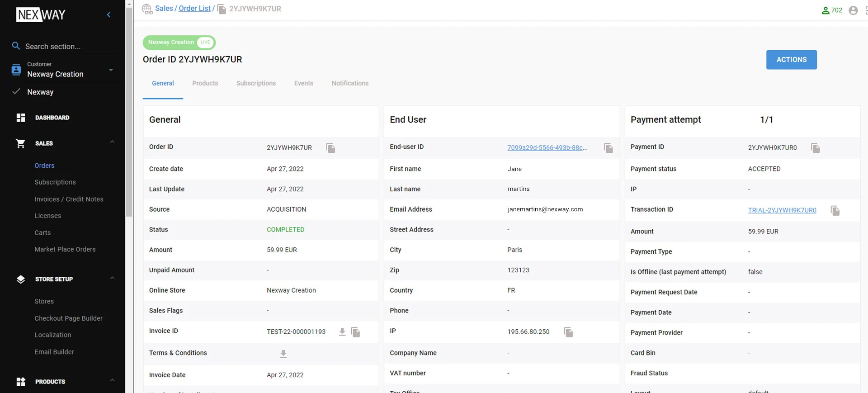Copy the Transaction ID
This screenshot has width=868, height=393.
tap(835, 210)
